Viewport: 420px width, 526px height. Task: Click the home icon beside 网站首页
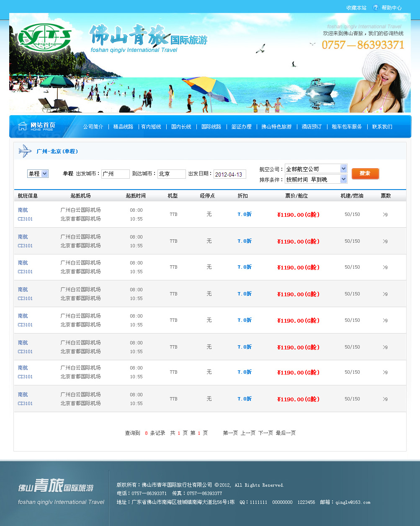pyautogui.click(x=23, y=126)
